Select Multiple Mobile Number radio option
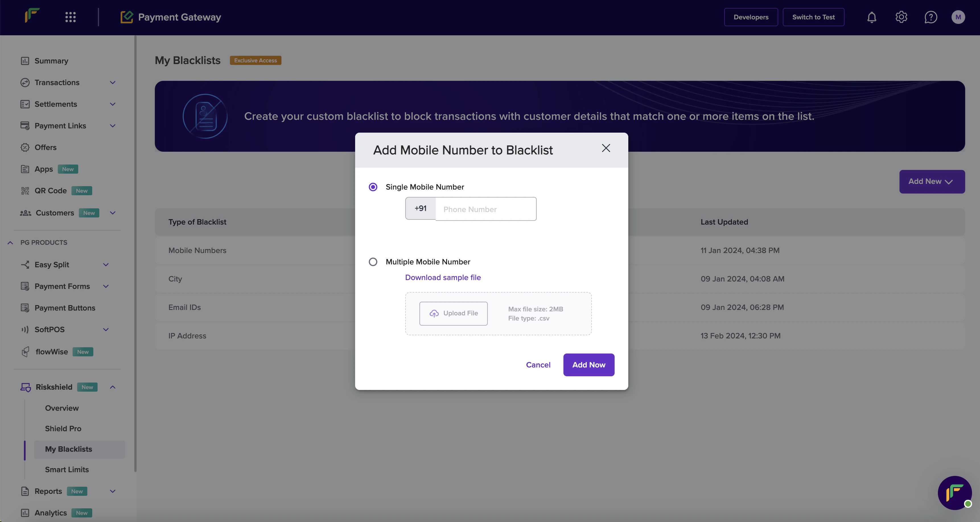 tap(373, 262)
